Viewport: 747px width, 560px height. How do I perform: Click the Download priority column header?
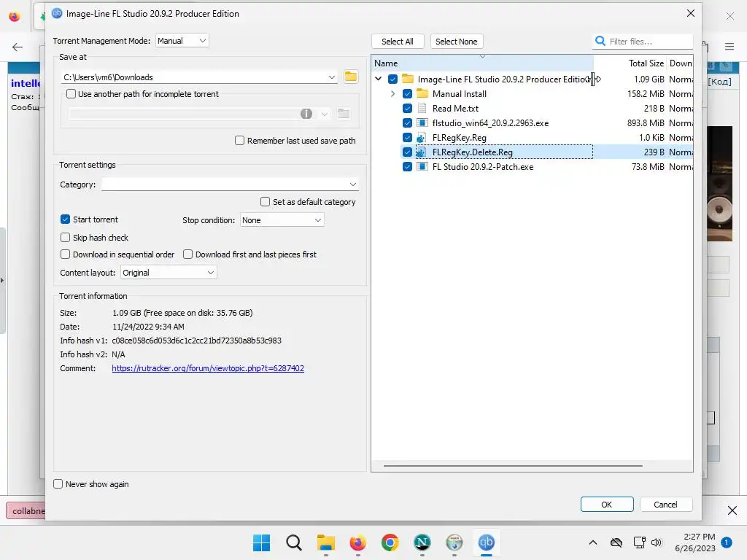(x=680, y=63)
